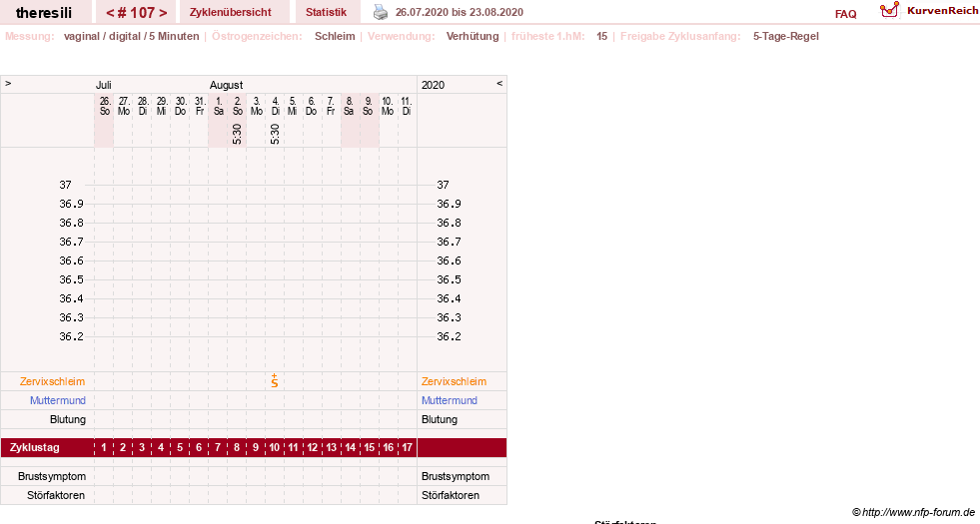Click left Blutung row label
980x524 pixels.
(x=68, y=419)
